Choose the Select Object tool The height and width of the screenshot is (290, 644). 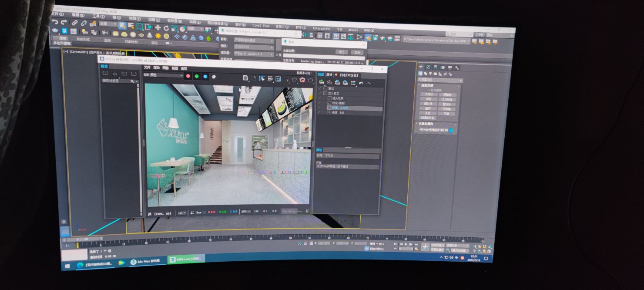click(x=122, y=25)
